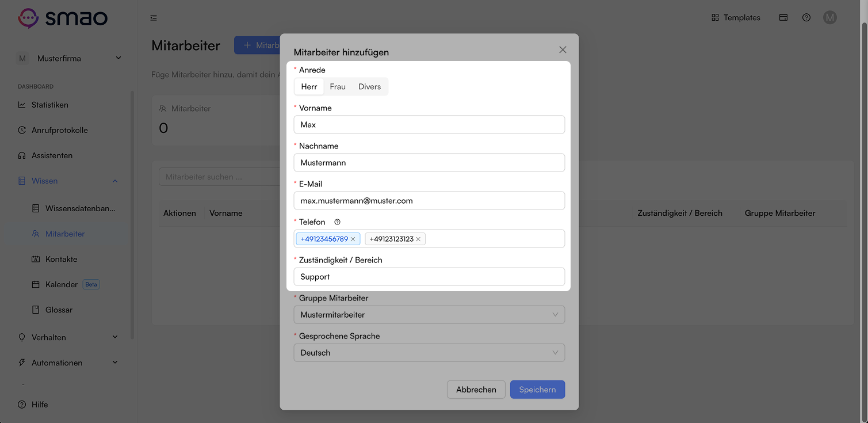Image resolution: width=868 pixels, height=423 pixels.
Task: Remove phone number +49123456789 tag
Action: coord(353,239)
